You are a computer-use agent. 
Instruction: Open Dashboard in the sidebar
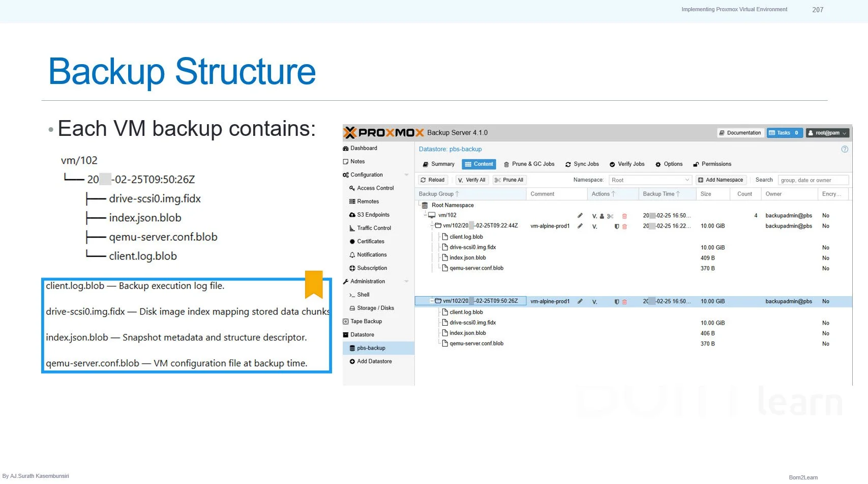pyautogui.click(x=360, y=148)
